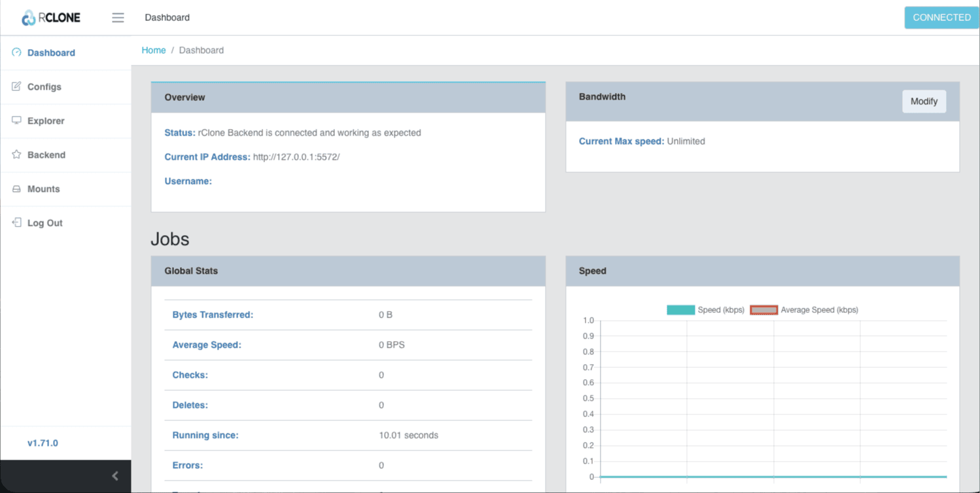Click the Username label

coord(188,181)
